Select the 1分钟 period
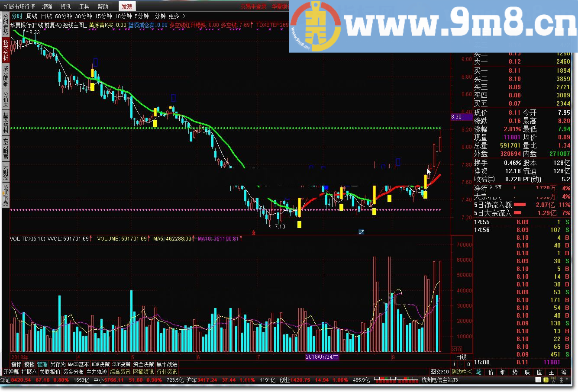The height and width of the screenshot is (392, 578). point(159,16)
